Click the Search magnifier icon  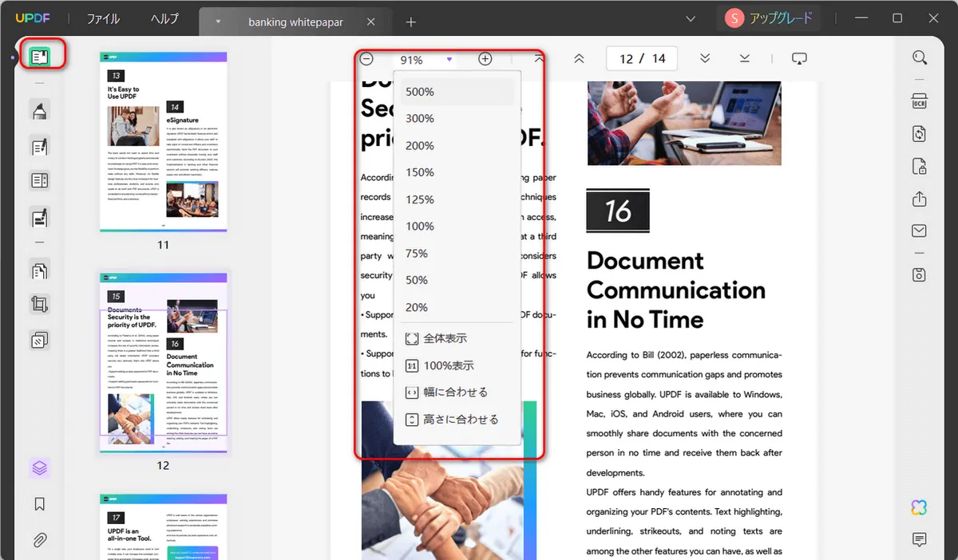click(x=920, y=57)
